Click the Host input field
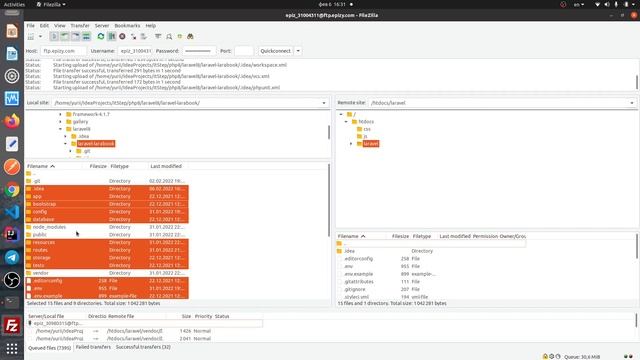Screen dimensions: 640x360 point(63,51)
